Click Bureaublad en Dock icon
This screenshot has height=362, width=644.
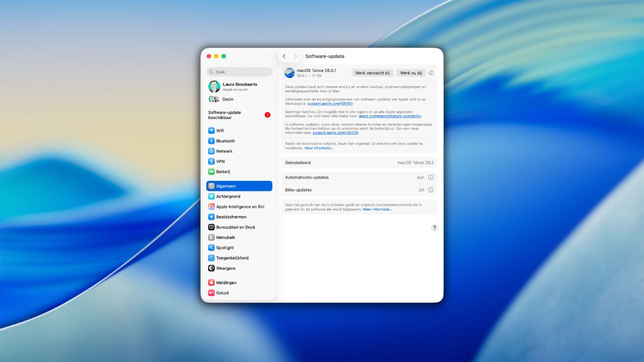[211, 227]
